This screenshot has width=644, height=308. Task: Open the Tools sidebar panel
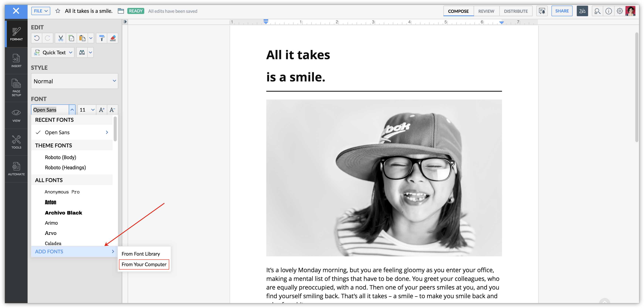click(x=16, y=142)
